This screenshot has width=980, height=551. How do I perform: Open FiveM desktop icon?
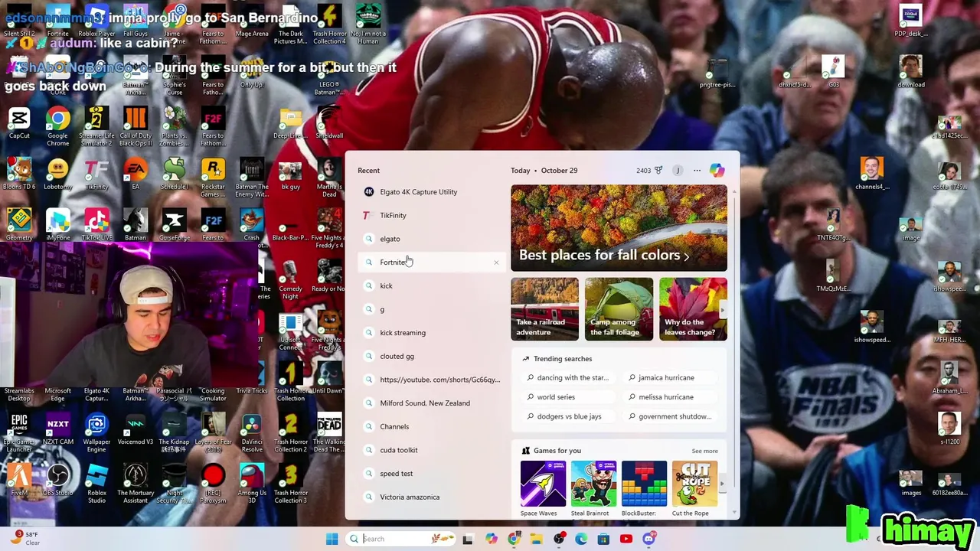(19, 480)
